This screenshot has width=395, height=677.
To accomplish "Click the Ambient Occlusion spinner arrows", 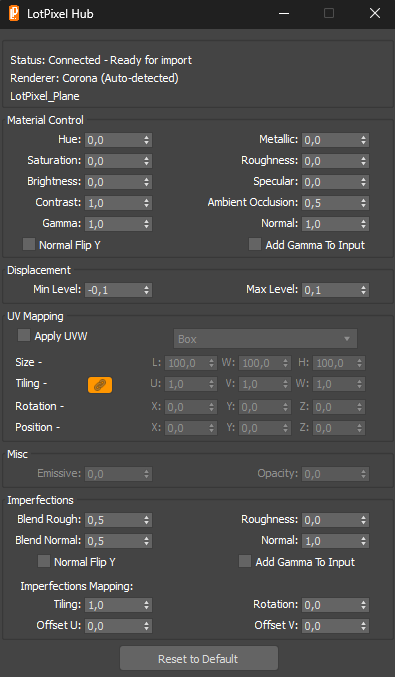I will 364,203.
